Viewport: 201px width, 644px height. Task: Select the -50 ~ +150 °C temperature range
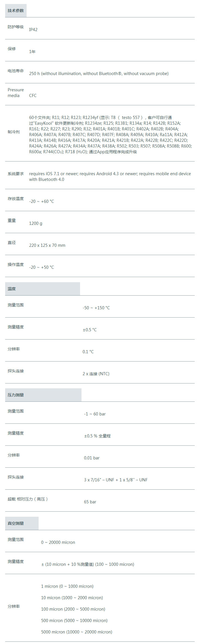point(96,308)
